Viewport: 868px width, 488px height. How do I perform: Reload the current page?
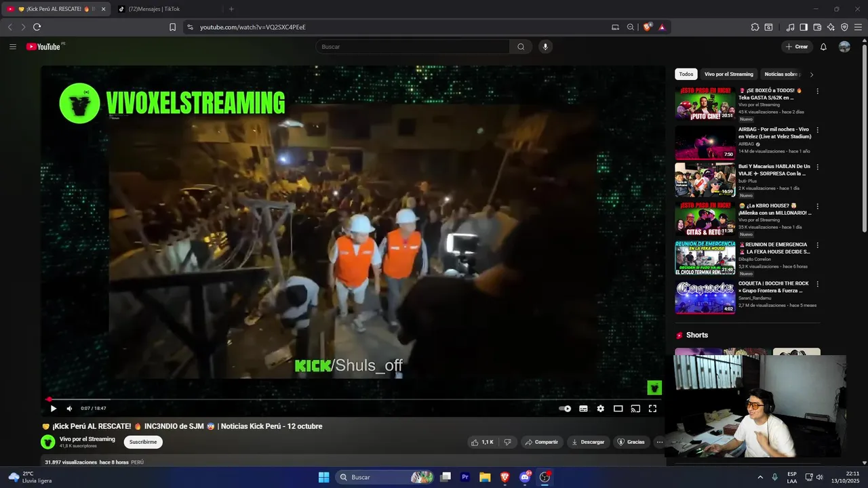point(37,27)
